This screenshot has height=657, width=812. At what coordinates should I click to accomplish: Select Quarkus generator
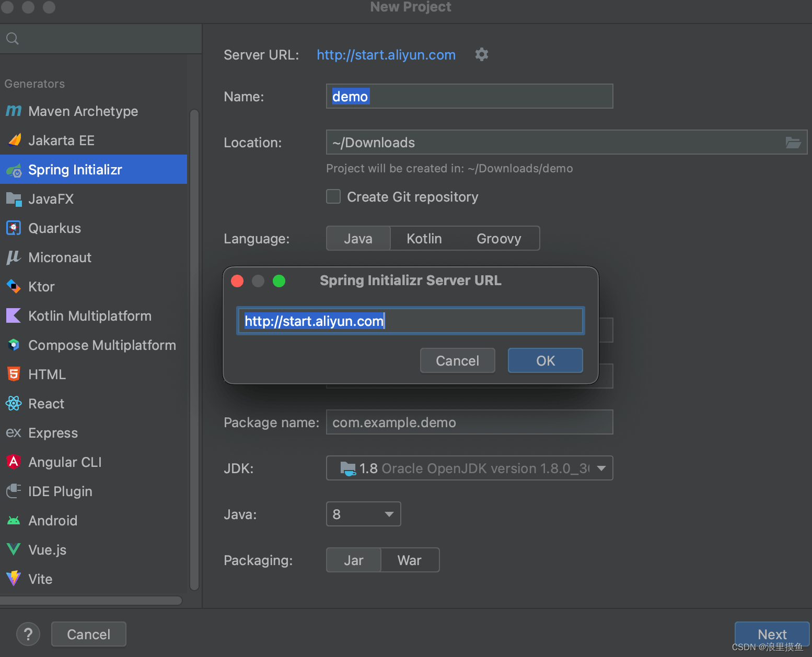coord(94,228)
